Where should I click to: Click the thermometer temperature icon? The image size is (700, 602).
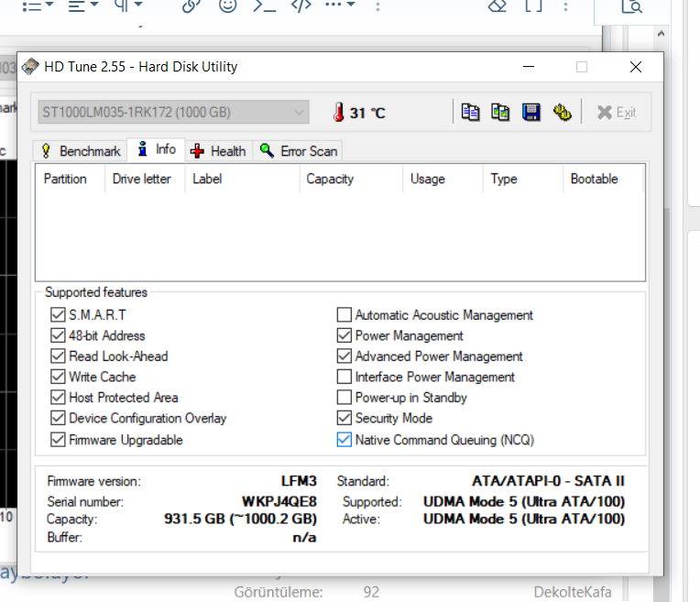339,112
